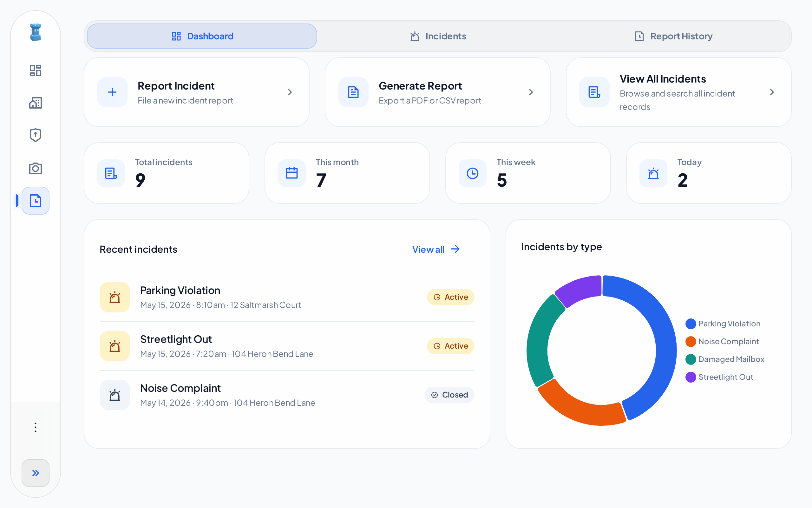Switch to the Dashboard tab
The image size is (812, 508).
click(202, 36)
